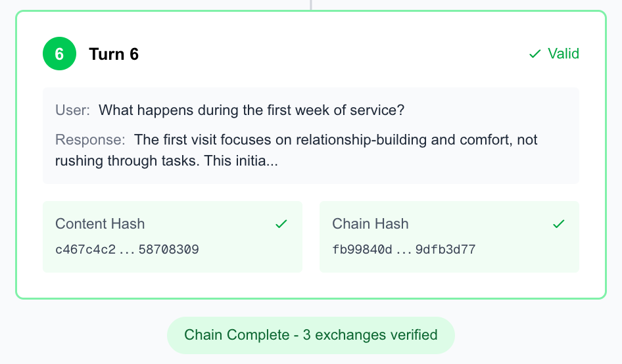The image size is (622, 364).
Task: Select the user question about first week
Action: click(251, 110)
